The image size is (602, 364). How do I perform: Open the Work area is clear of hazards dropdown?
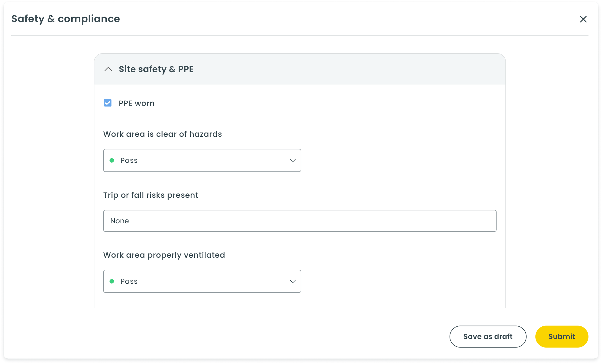click(202, 160)
